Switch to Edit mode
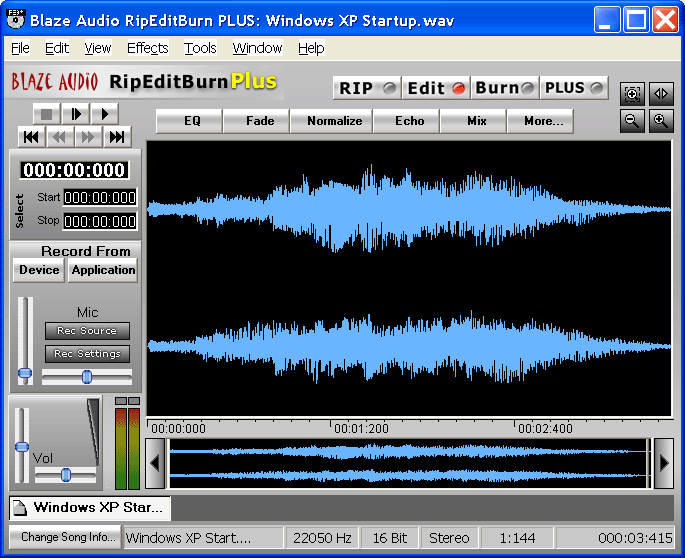The height and width of the screenshot is (558, 685). tap(436, 88)
